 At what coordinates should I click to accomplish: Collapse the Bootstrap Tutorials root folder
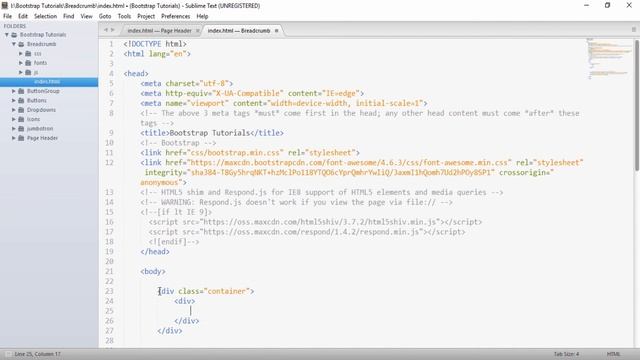[x=7, y=35]
